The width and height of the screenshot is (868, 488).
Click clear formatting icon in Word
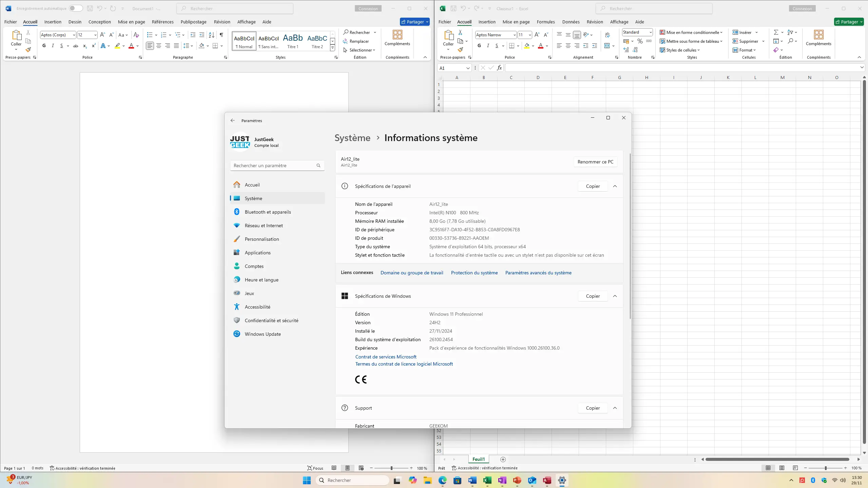(x=136, y=35)
